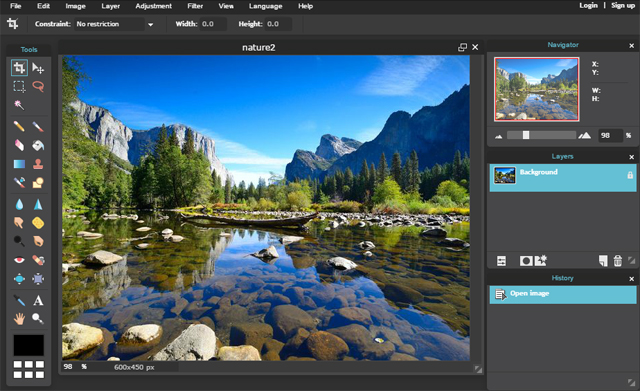640x391 pixels.
Task: Select the Magic Wand tool
Action: 19,105
